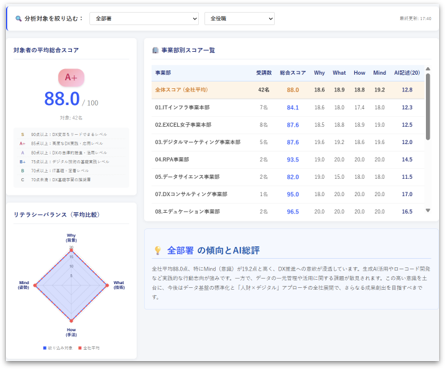Click the lightbulb icon beside 全部署 の傾向とAI総評
The height and width of the screenshot is (369, 445).
[x=158, y=250]
